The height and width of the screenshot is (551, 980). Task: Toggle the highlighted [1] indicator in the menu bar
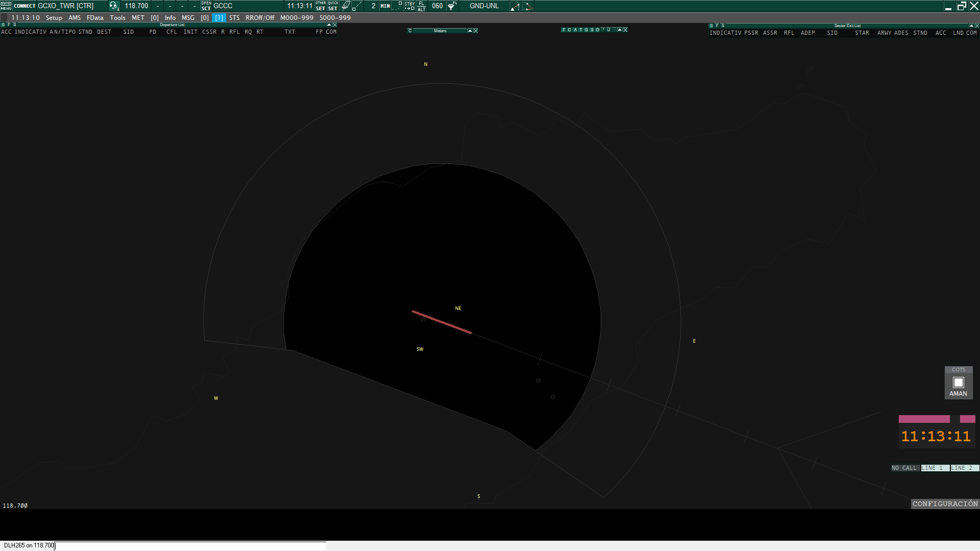tap(219, 18)
